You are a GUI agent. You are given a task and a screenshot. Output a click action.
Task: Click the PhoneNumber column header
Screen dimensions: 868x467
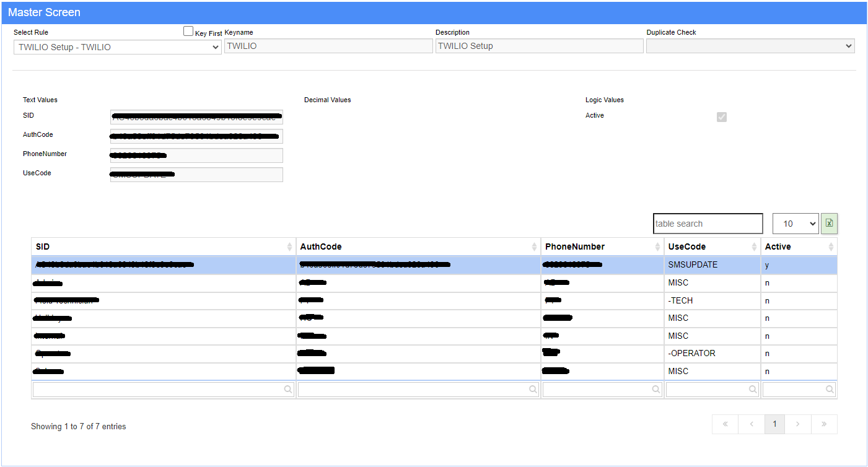click(602, 247)
